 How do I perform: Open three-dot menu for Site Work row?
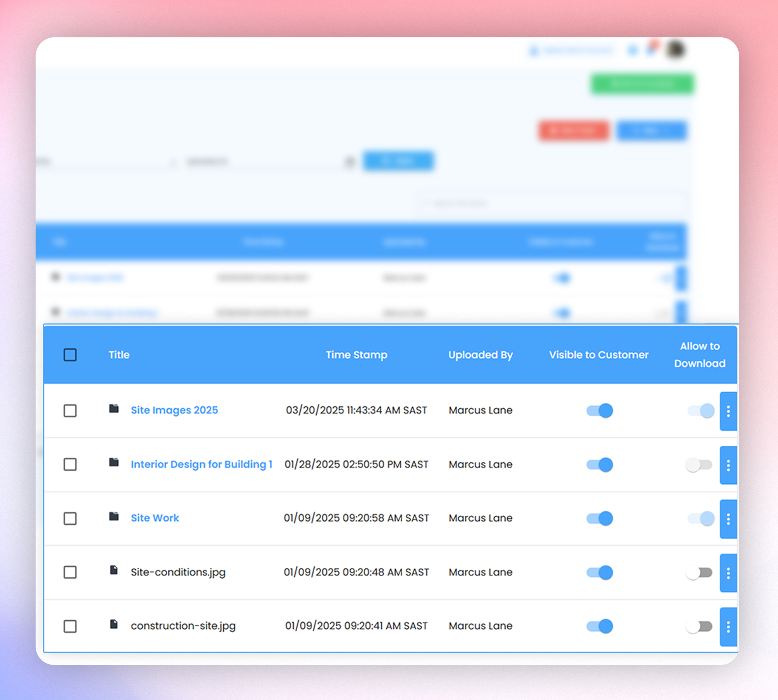(728, 519)
